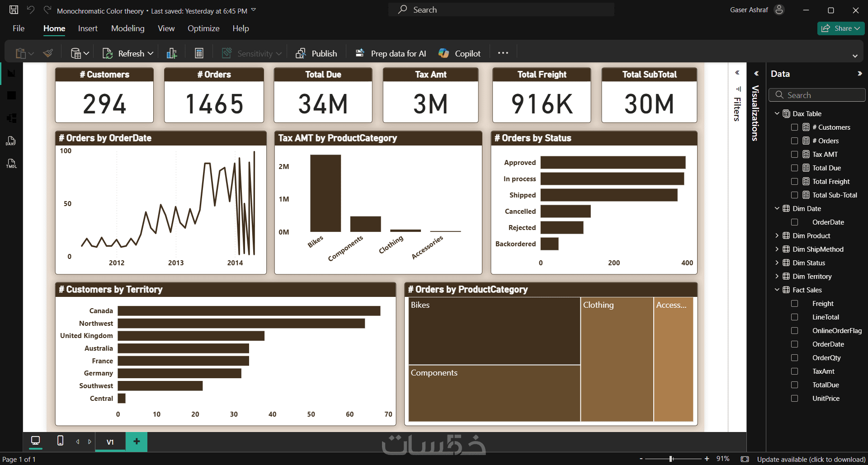Collapse the Fact Sales table
Screen dimensions: 868x465
pyautogui.click(x=777, y=290)
